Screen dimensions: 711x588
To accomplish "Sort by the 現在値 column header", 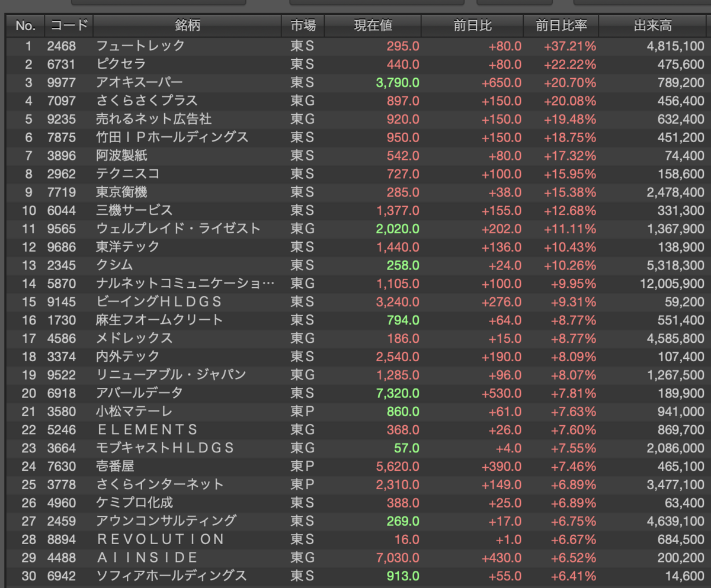I will [373, 26].
